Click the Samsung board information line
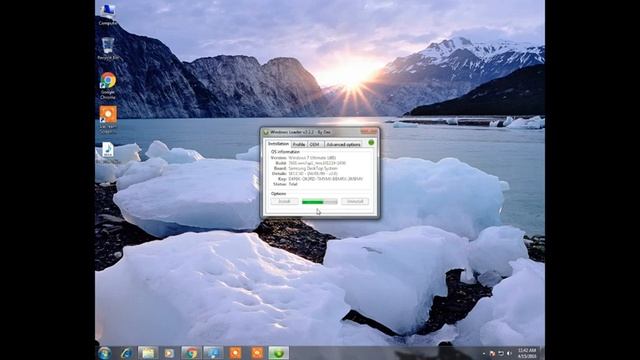 coord(313,168)
